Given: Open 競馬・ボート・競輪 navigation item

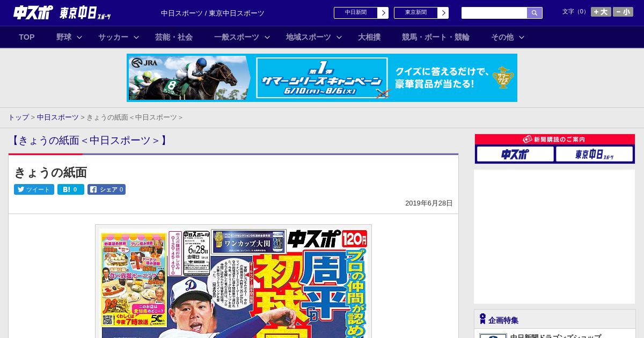Looking at the screenshot, I should point(436,37).
